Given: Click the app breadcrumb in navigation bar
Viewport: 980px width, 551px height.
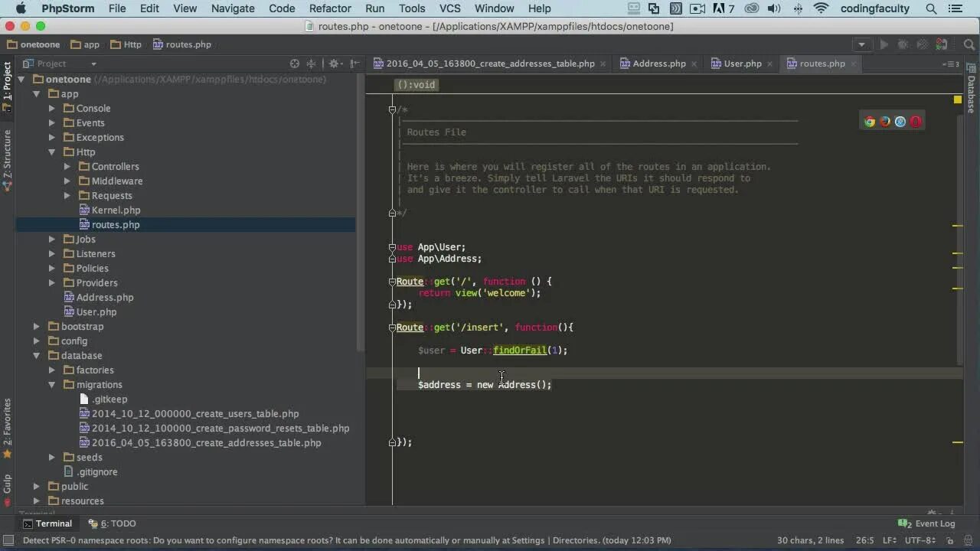Looking at the screenshot, I should [85, 44].
